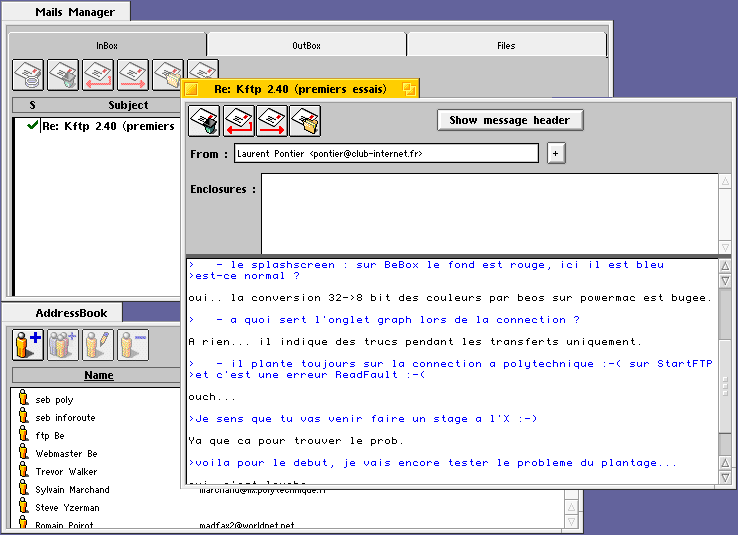
Task: Click the quoted line 'Je sens que tu vas venir'
Action: [x=362, y=419]
